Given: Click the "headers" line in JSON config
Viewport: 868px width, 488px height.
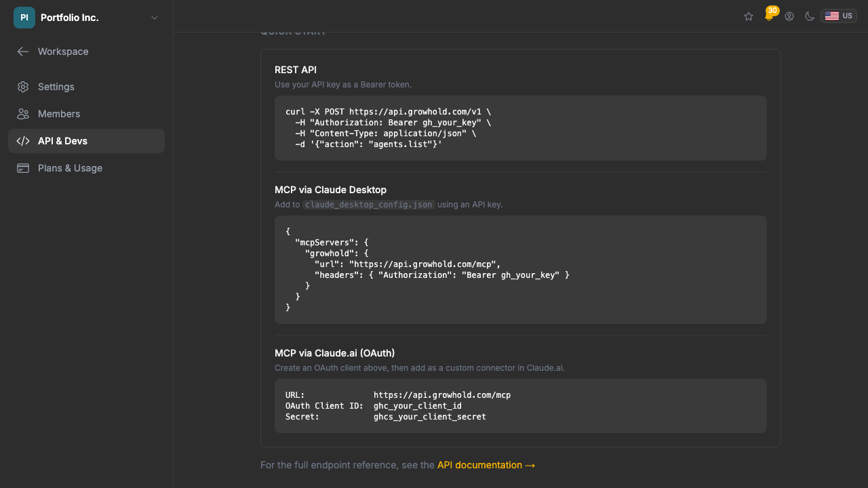Looking at the screenshot, I should pos(442,274).
